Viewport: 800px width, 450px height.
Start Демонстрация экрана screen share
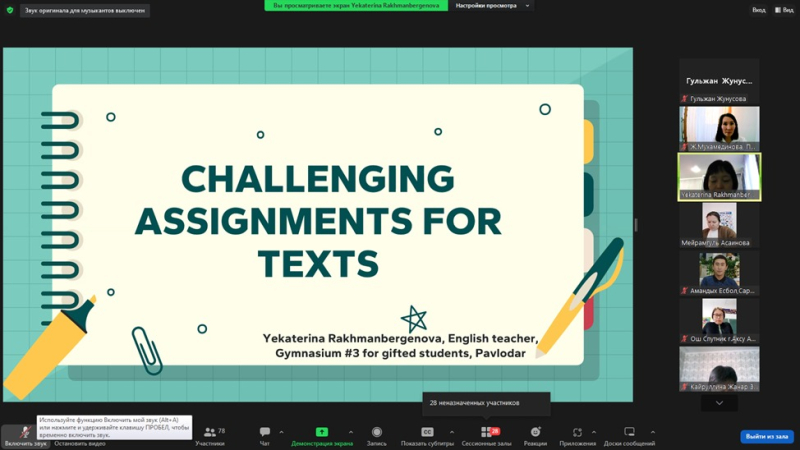coord(322,435)
